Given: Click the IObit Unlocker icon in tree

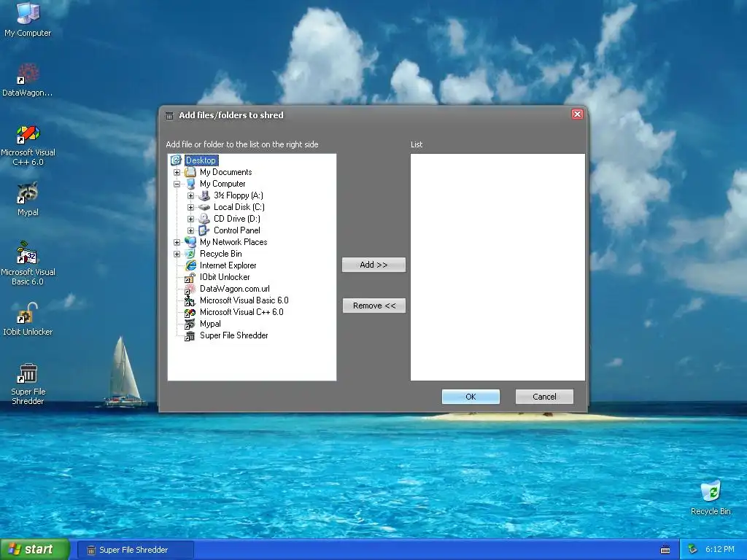Looking at the screenshot, I should [x=190, y=277].
